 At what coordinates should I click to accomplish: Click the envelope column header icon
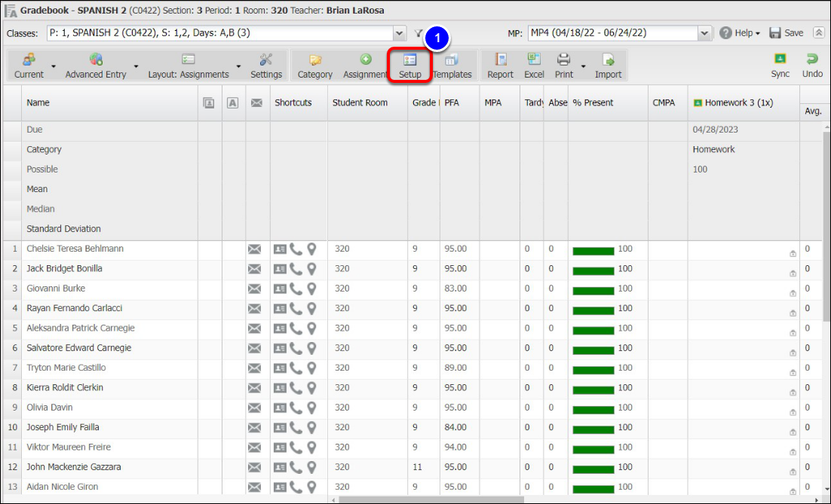point(256,102)
